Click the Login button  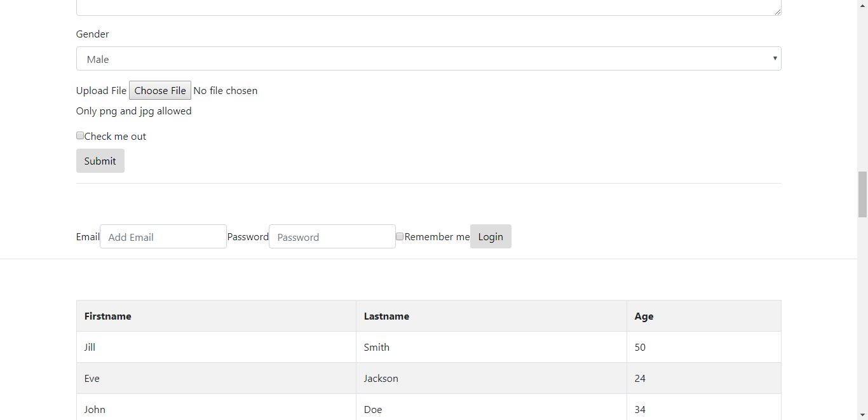[x=490, y=236]
